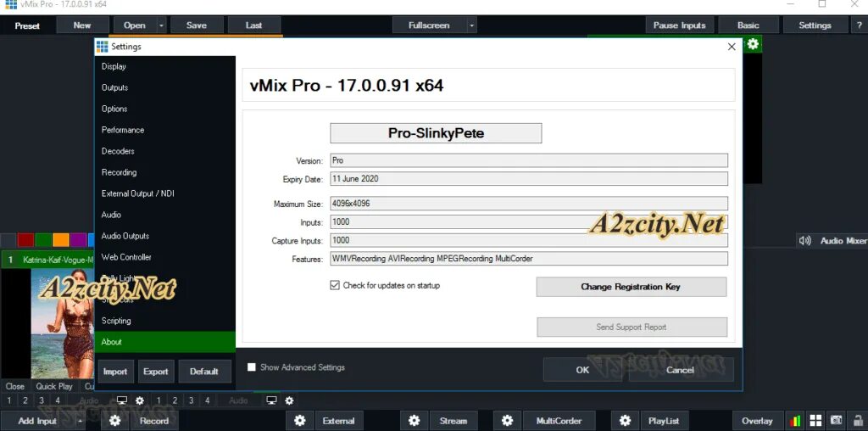
Task: Open External output settings gear icon
Action: (299, 421)
